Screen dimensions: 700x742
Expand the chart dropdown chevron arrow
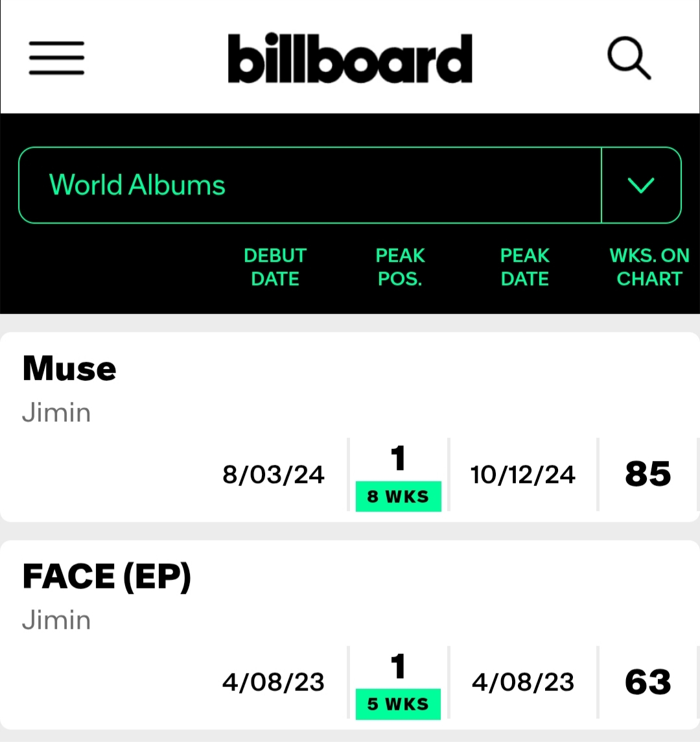click(641, 185)
